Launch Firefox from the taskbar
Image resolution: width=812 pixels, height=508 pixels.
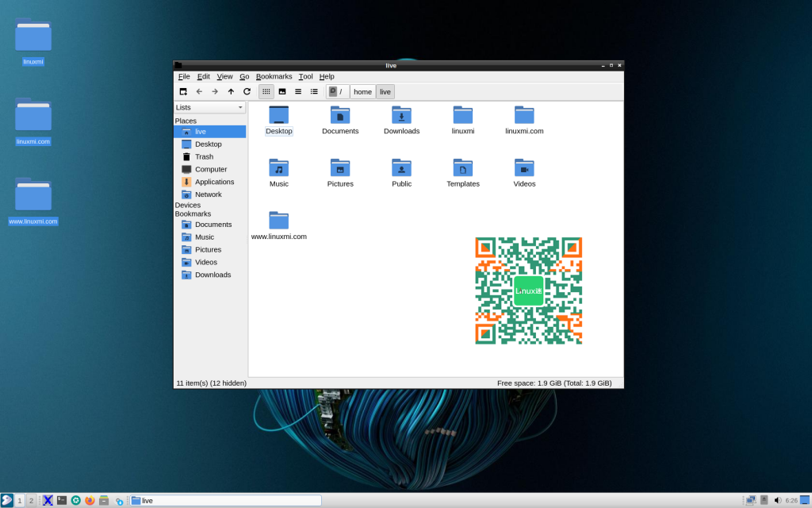coord(90,500)
